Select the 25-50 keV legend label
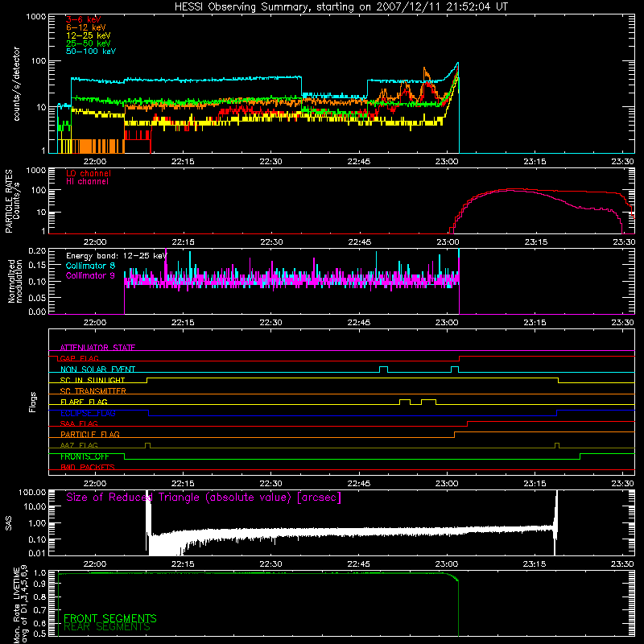The height and width of the screenshot is (644, 644). (x=89, y=43)
